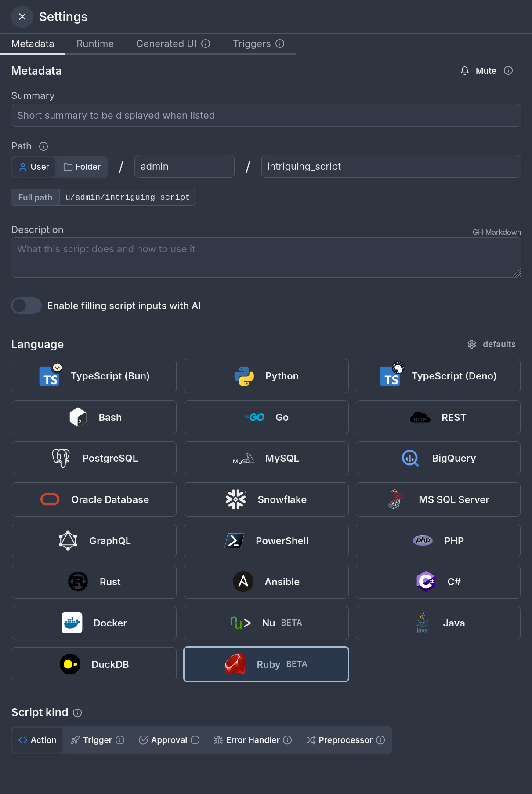Click the info icon next to Script kind
Screen dimensions: 532x794
coord(77,713)
